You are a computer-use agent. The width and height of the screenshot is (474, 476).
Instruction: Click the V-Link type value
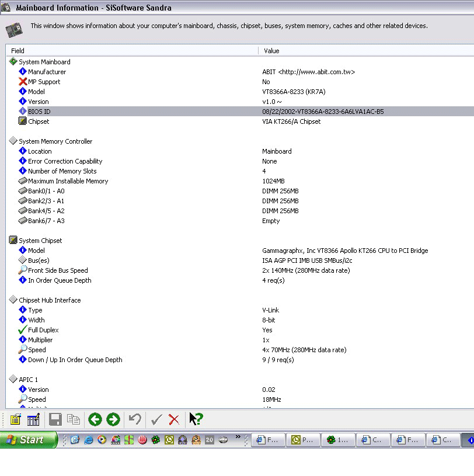(x=271, y=310)
